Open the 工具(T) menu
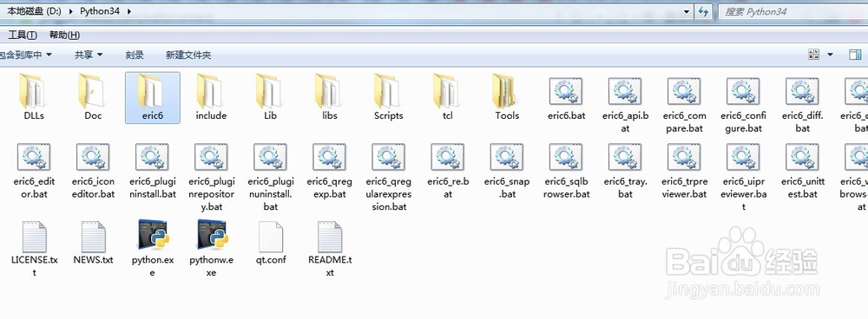This screenshot has height=319, width=868. 23,35
